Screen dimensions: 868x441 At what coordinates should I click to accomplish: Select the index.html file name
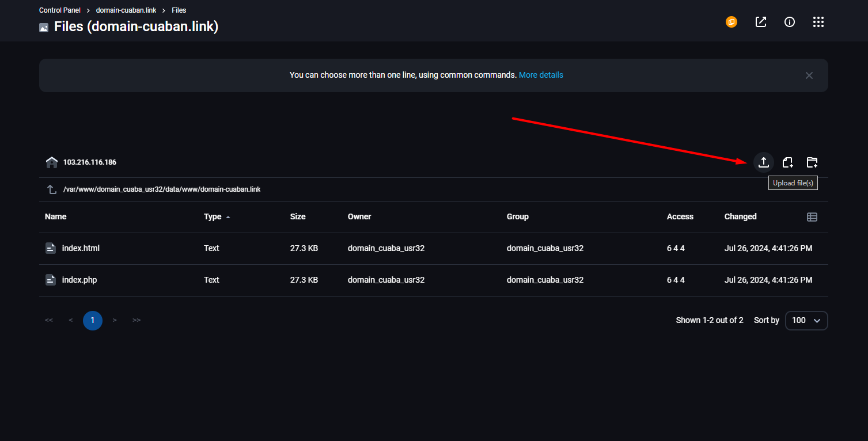pos(81,248)
